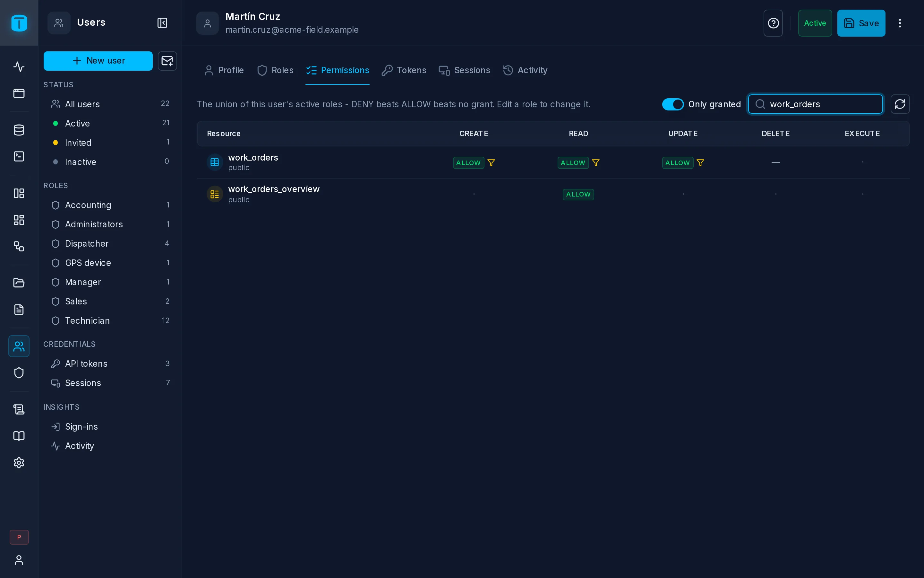Screen dimensions: 924x578
Task: Open the book documentation icon in left rail
Action: [19, 436]
